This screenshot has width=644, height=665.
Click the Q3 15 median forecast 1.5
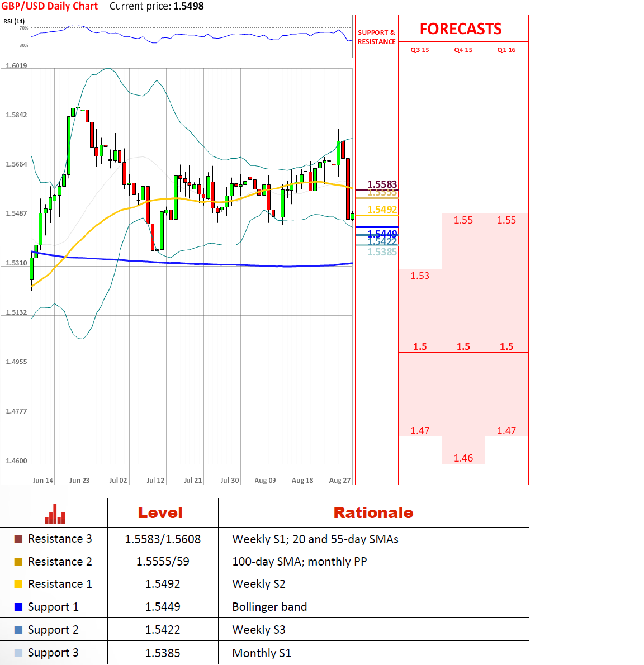click(x=420, y=346)
